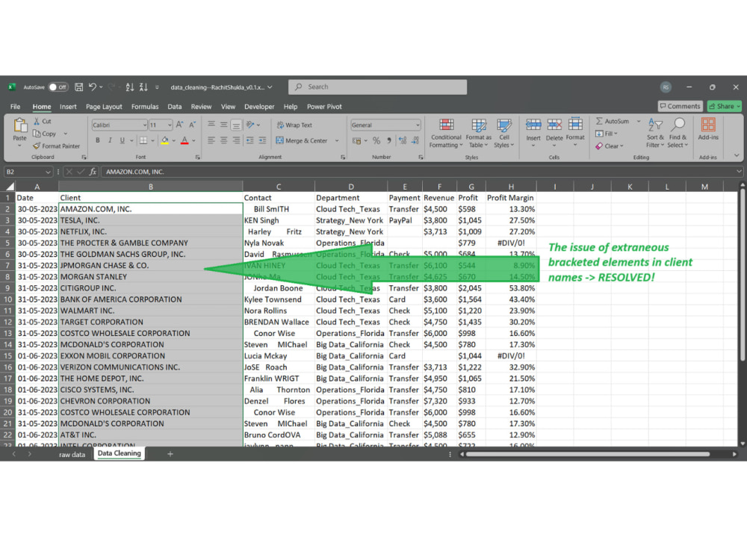Open Conditional Formatting menu
This screenshot has width=747, height=560.
(446, 134)
